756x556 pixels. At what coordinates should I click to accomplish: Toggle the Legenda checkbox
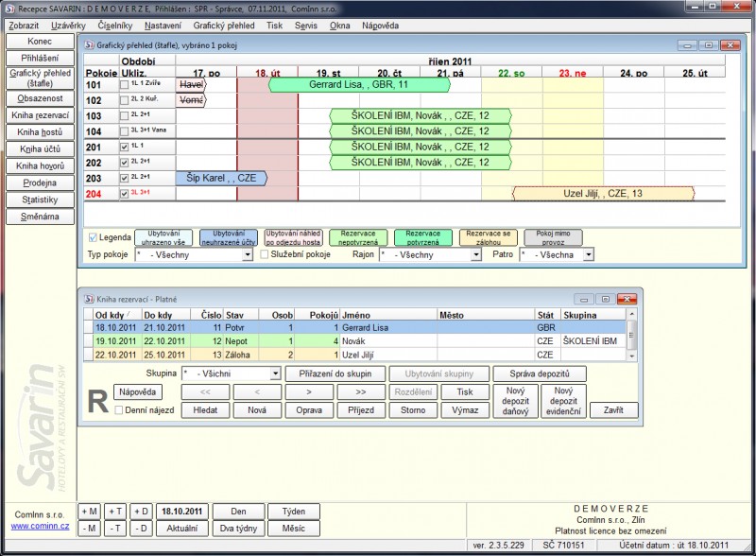point(93,236)
